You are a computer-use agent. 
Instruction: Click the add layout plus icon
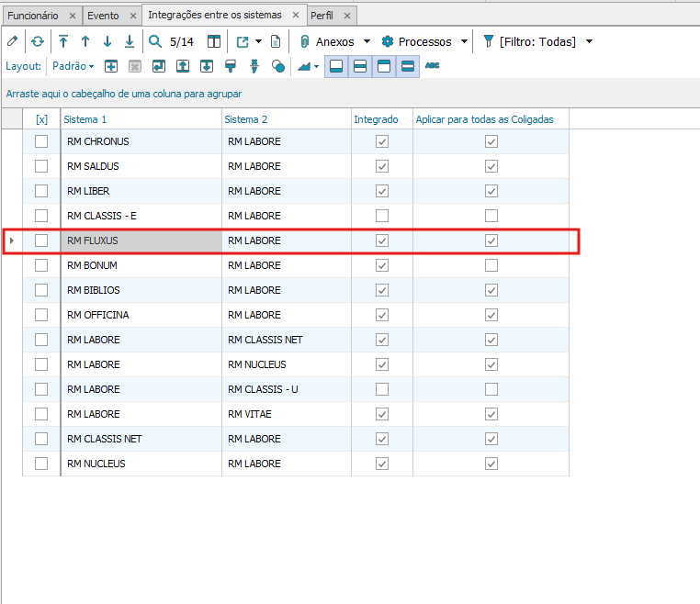pos(111,66)
